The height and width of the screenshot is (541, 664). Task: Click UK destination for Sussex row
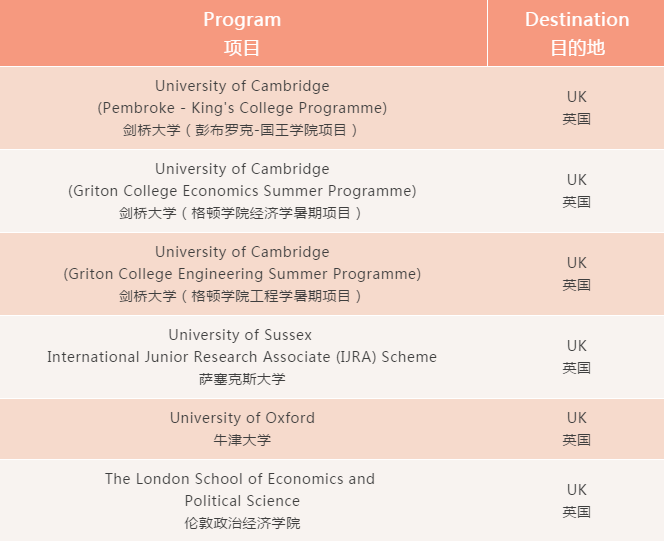pyautogui.click(x=576, y=346)
